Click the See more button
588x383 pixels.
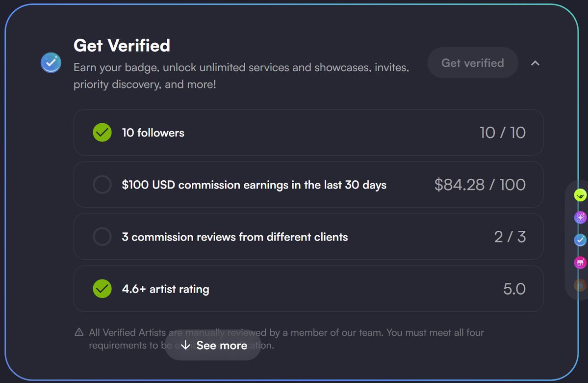(213, 345)
